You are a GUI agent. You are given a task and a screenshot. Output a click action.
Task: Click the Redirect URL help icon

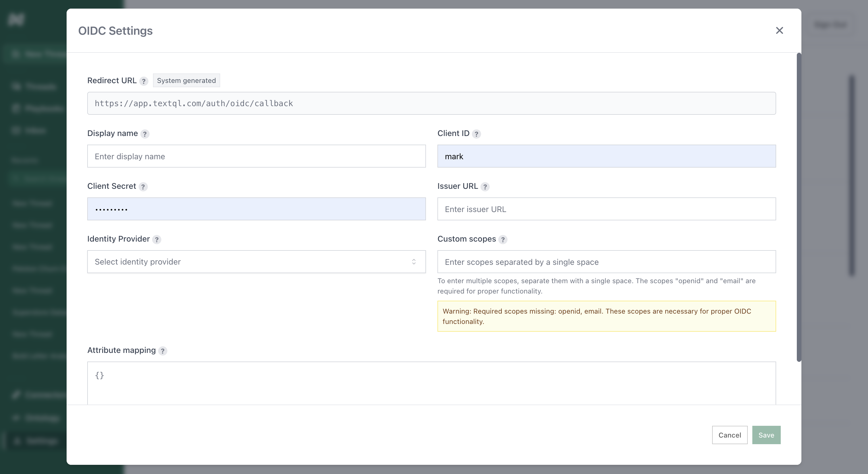[144, 81]
